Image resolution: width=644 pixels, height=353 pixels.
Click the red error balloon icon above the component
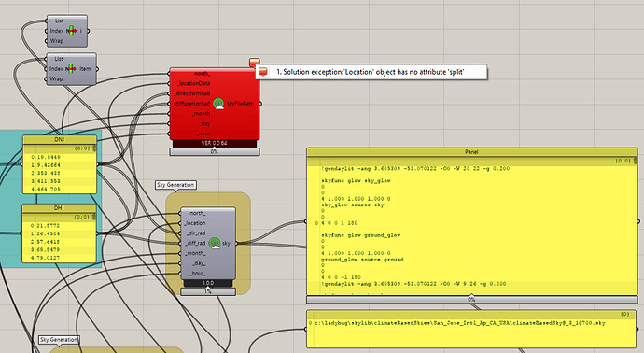click(255, 62)
